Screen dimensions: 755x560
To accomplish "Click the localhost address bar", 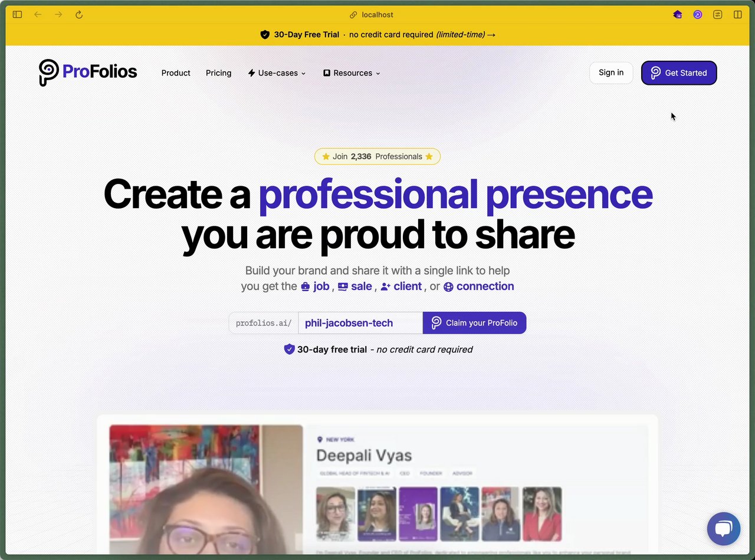I will [x=377, y=15].
